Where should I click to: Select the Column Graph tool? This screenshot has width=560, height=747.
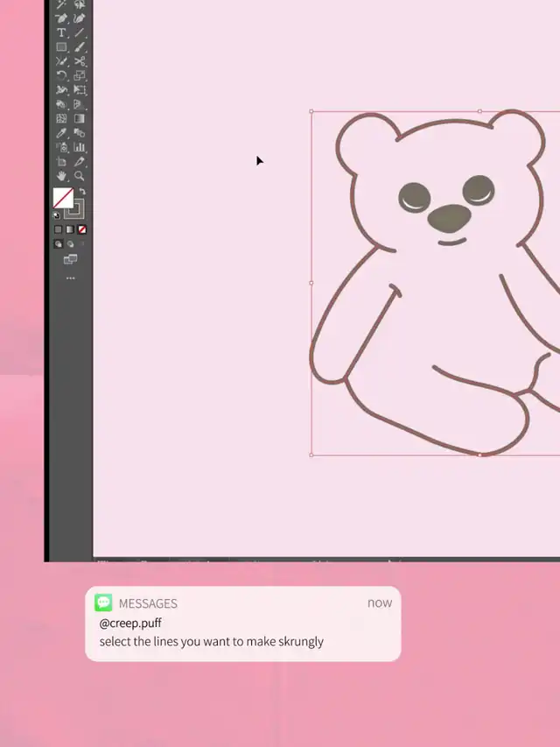click(x=80, y=147)
